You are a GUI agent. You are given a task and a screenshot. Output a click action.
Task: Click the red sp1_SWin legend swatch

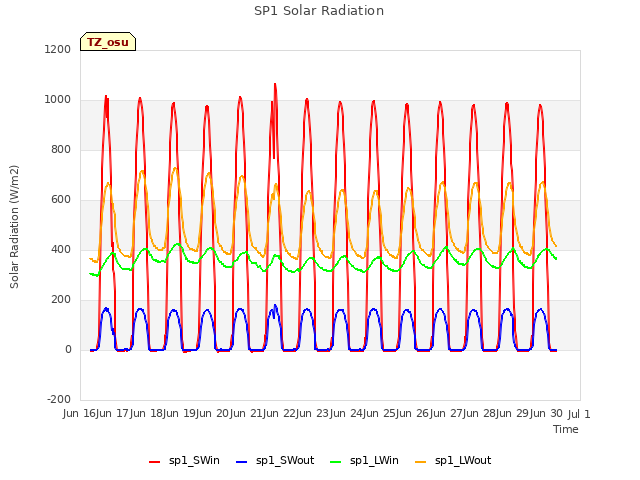click(154, 462)
